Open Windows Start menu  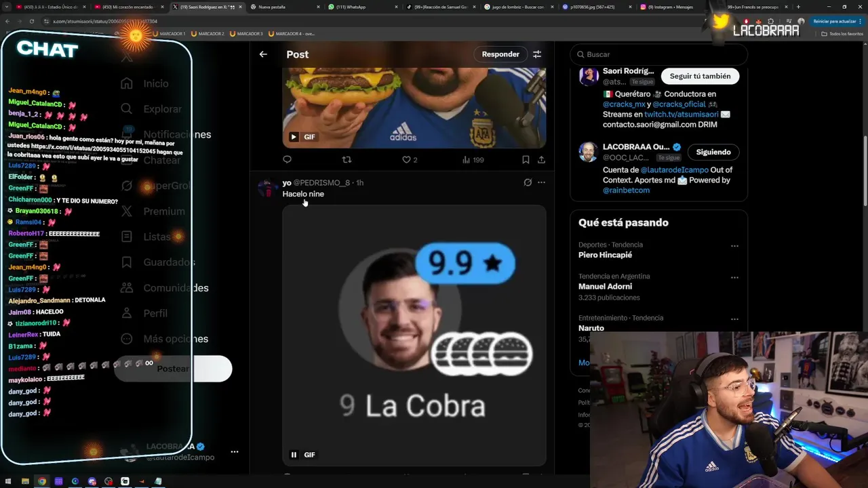pyautogui.click(x=7, y=481)
